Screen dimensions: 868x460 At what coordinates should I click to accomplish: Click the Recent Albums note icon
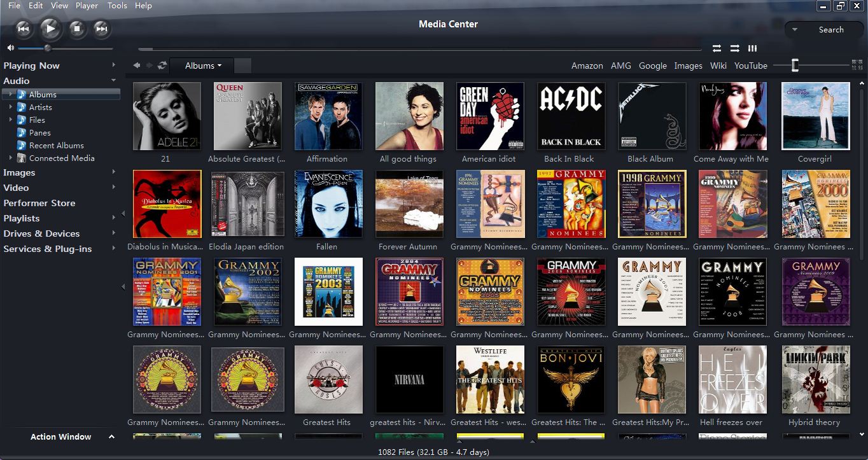[22, 145]
